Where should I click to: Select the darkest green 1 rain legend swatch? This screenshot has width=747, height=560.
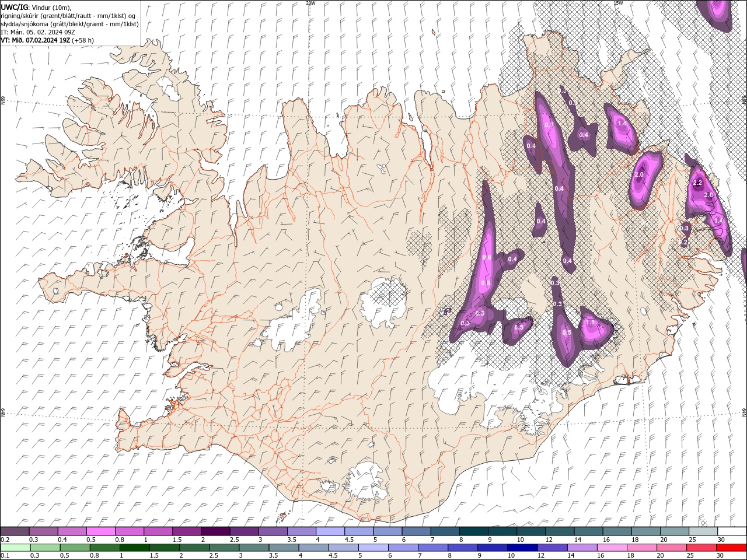click(134, 548)
